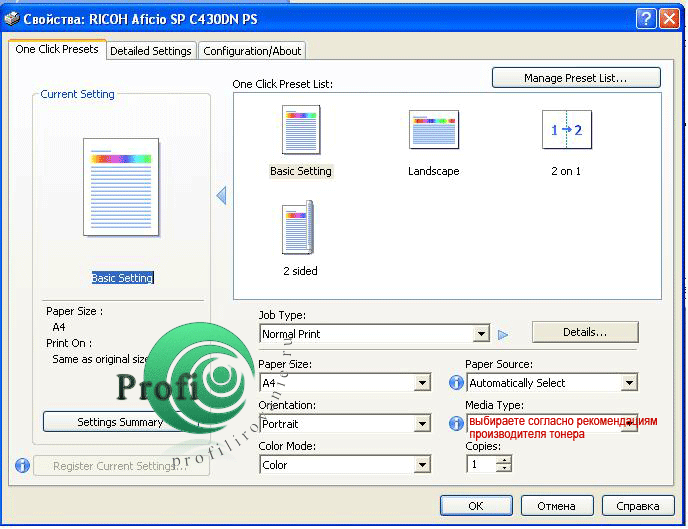Open the Paper Source dropdown
The height and width of the screenshot is (529, 688).
pyautogui.click(x=628, y=383)
